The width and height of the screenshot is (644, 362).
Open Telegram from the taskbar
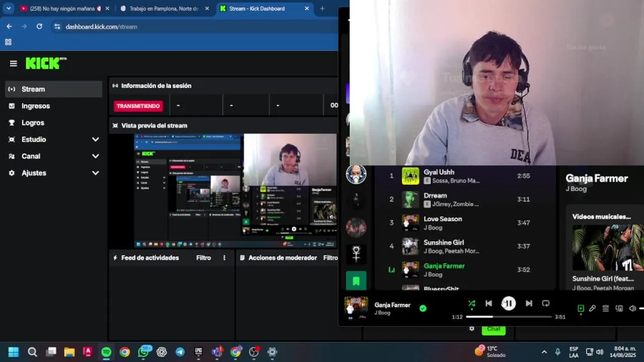(x=180, y=352)
